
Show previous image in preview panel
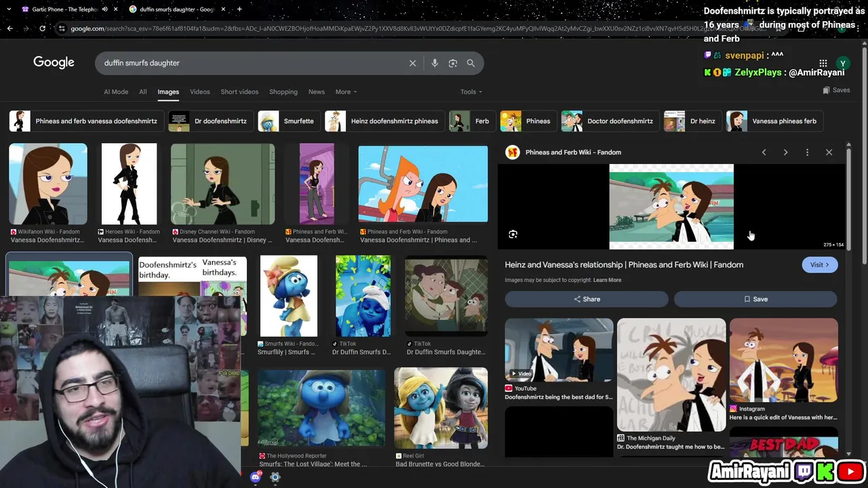coord(764,152)
